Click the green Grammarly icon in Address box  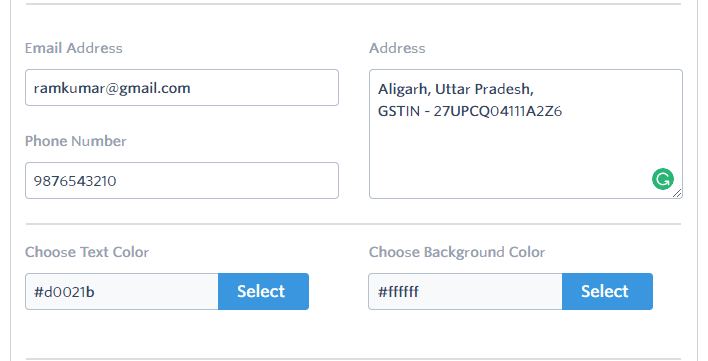[662, 179]
